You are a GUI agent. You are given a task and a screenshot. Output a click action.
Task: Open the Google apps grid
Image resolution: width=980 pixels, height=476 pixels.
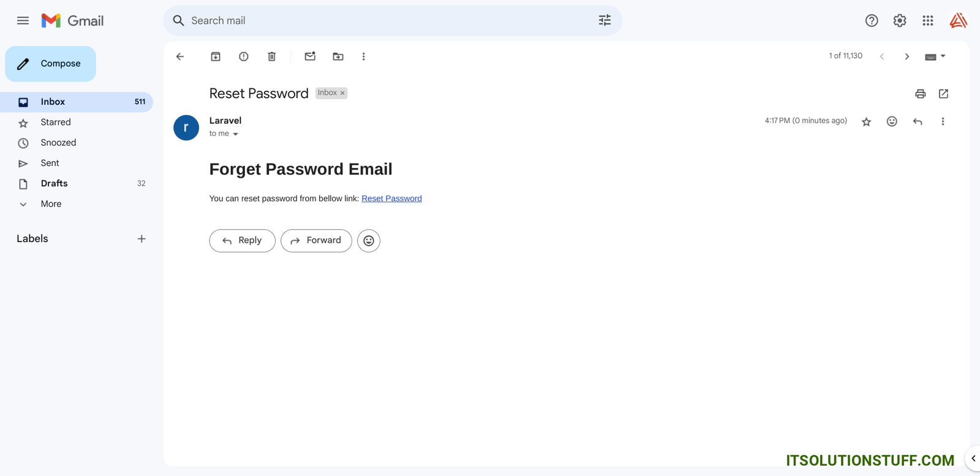coord(928,21)
